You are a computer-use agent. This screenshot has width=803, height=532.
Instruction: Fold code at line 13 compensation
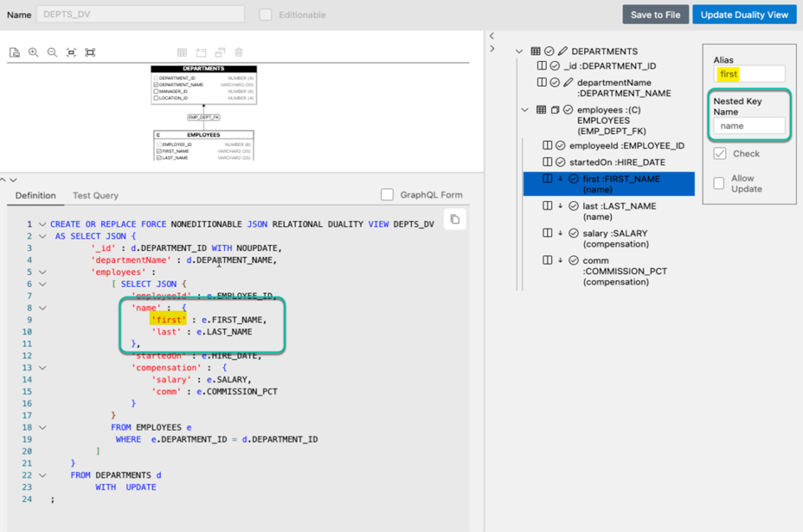click(43, 368)
